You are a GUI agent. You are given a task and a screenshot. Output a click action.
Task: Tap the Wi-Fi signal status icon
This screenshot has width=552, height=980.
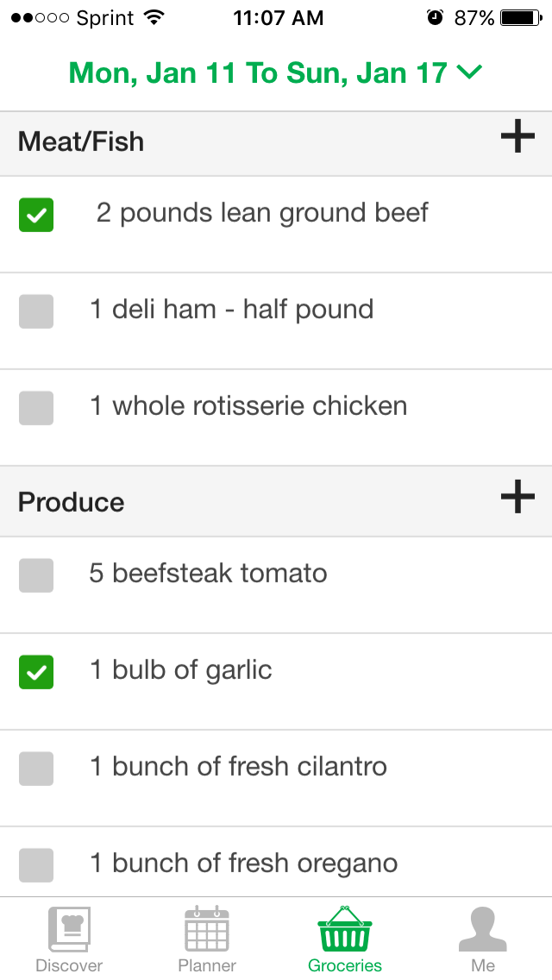tap(154, 17)
